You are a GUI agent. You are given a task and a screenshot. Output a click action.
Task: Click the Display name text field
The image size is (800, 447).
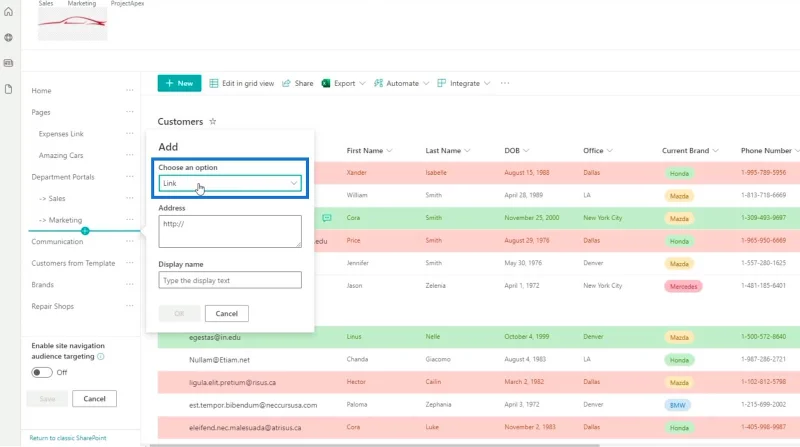[230, 280]
